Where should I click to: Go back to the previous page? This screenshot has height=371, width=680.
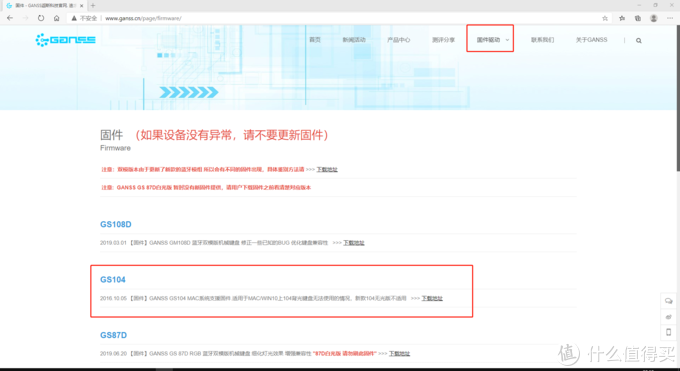[x=10, y=18]
